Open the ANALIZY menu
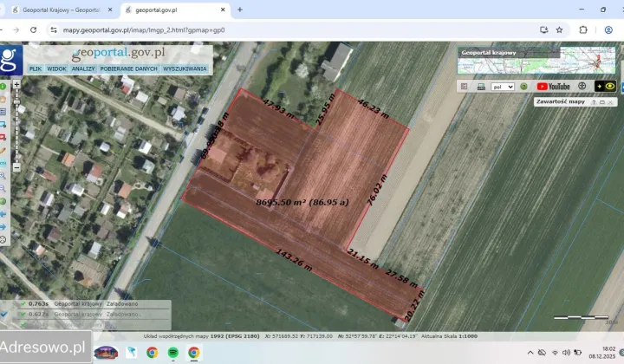Viewport: 624px width, 364px height. 83,68
